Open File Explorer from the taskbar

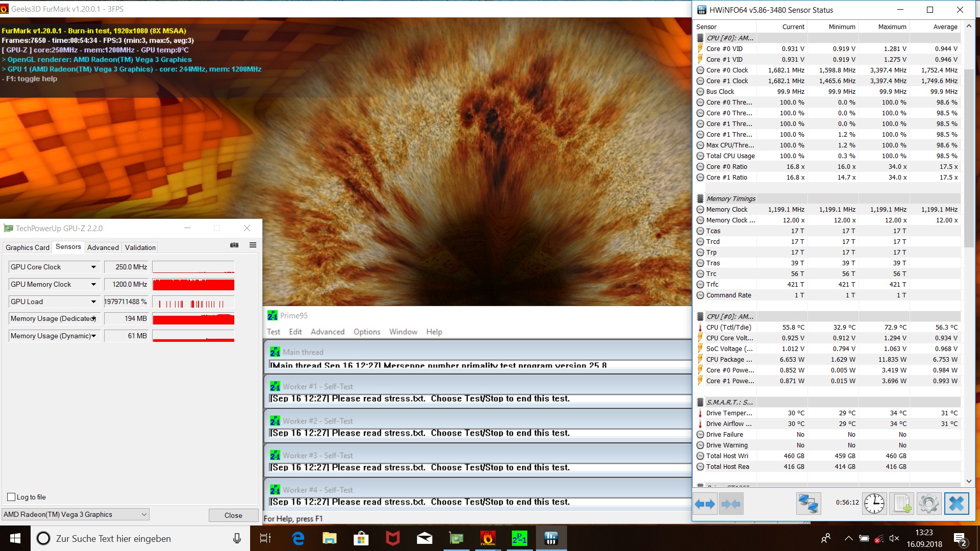[330, 538]
